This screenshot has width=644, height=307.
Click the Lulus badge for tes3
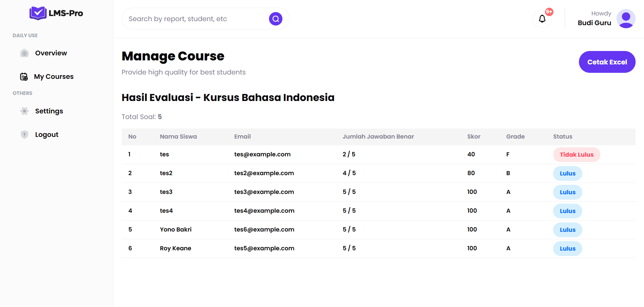coord(568,192)
